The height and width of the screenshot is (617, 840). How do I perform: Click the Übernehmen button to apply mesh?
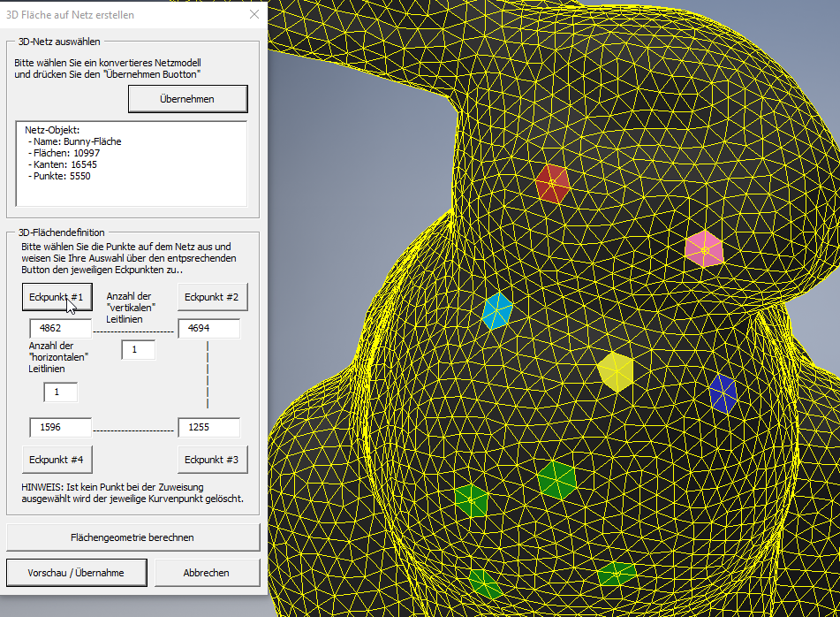(x=187, y=99)
